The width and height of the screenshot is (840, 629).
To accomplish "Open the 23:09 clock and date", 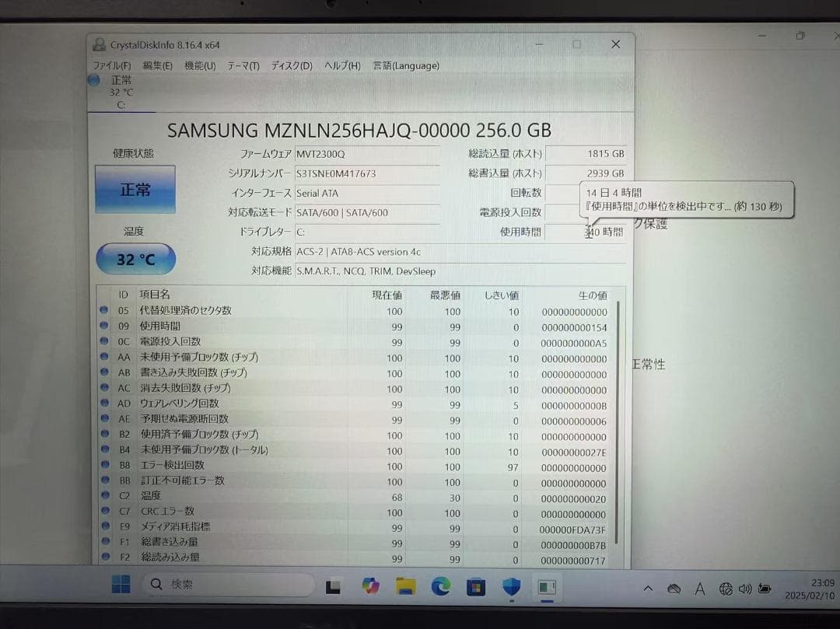I will [x=809, y=589].
